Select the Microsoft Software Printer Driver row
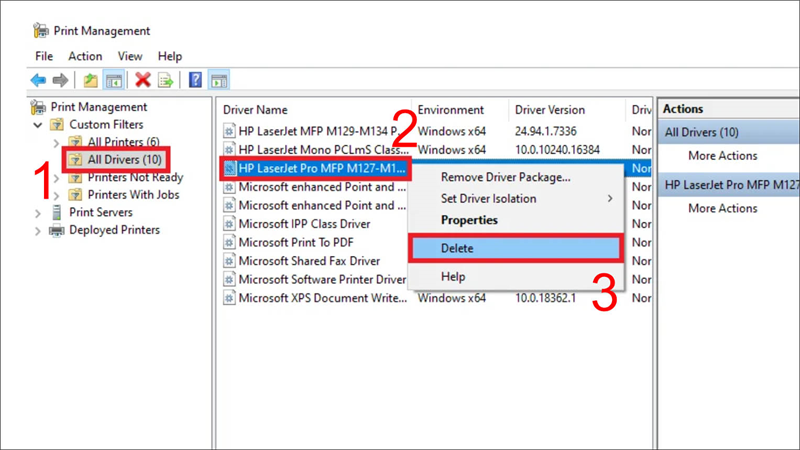Image resolution: width=800 pixels, height=450 pixels. [322, 280]
